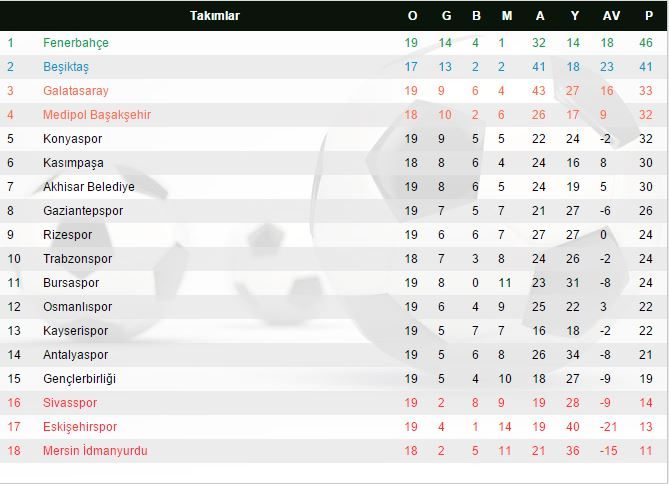Click the P points column header
Viewport: 669px width, 484px height.
point(646,16)
